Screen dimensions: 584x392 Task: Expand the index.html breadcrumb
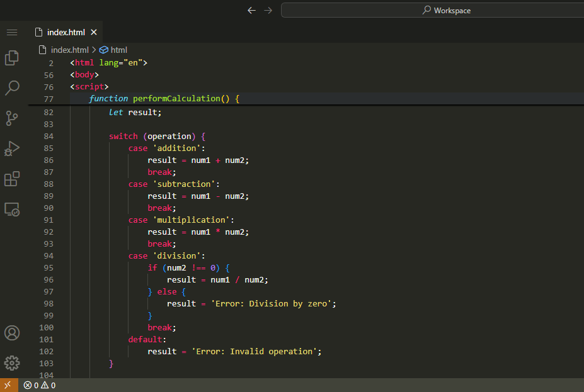point(69,50)
